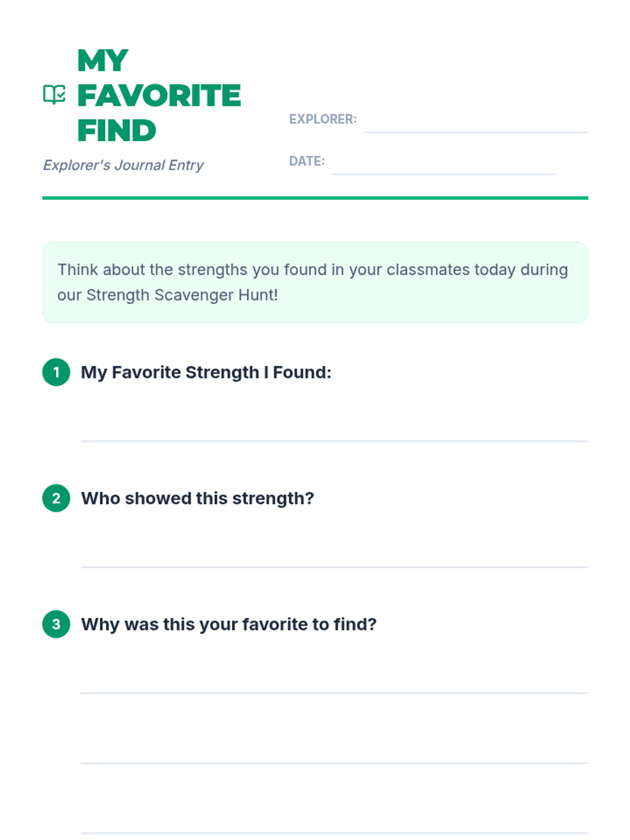Click the green number 1 badge

click(x=56, y=372)
